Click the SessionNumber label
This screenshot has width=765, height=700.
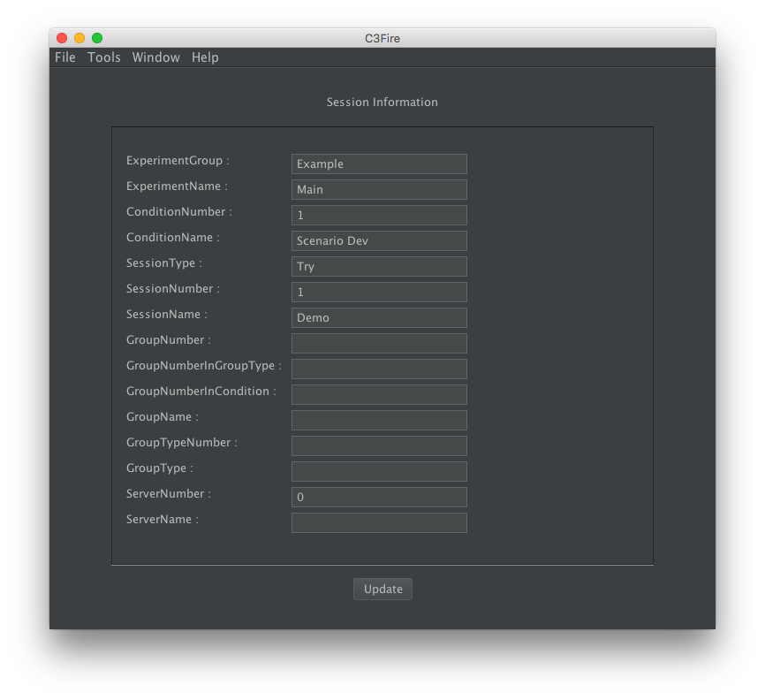[x=173, y=289]
